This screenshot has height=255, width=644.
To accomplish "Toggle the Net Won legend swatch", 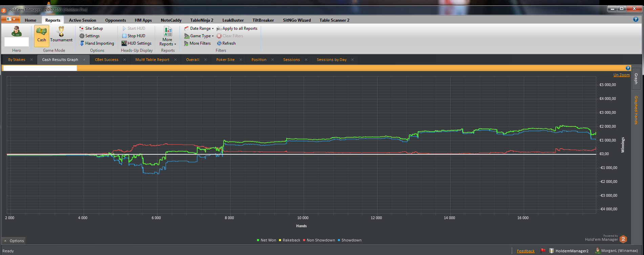I will click(x=258, y=240).
